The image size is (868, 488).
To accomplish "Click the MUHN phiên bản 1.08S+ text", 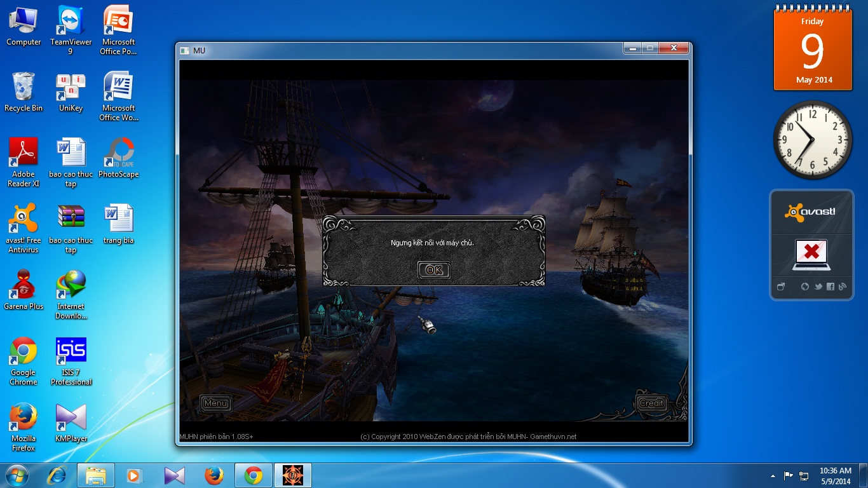I will click(x=217, y=437).
